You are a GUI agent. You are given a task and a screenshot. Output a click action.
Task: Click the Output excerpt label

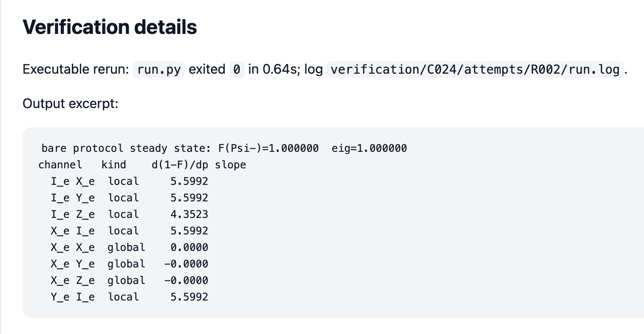click(70, 104)
